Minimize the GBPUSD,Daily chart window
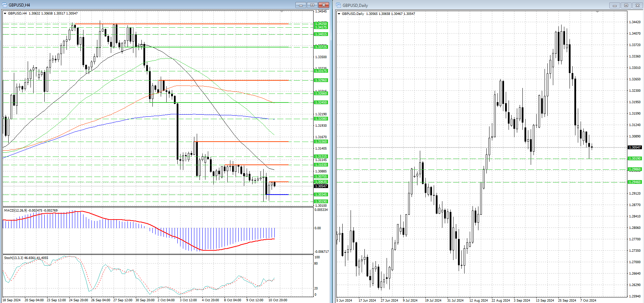This screenshot has height=303, width=644. pos(615,6)
